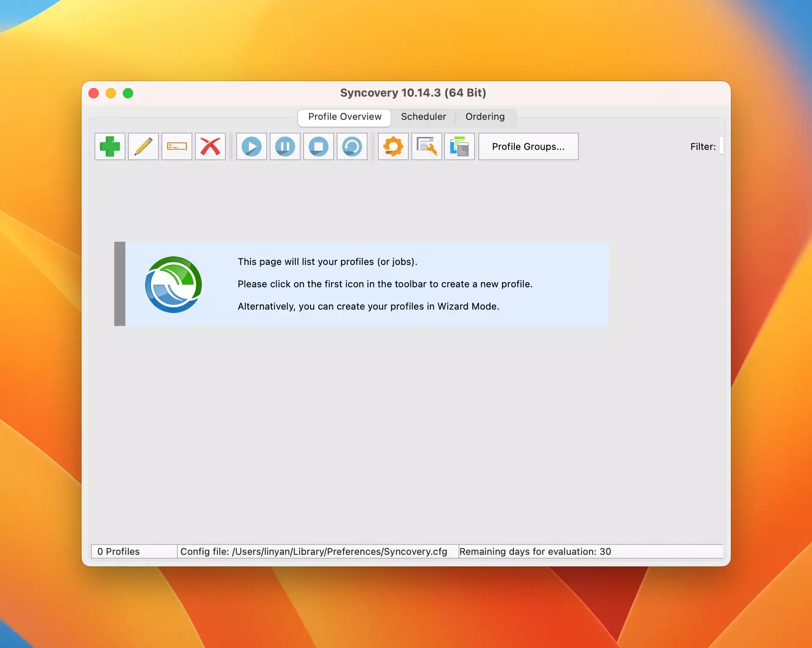812x648 pixels.
Task: Click the green zoom window button
Action: [x=128, y=93]
